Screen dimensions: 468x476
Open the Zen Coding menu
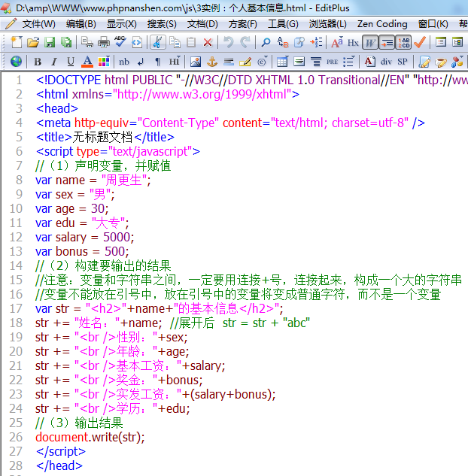point(382,23)
